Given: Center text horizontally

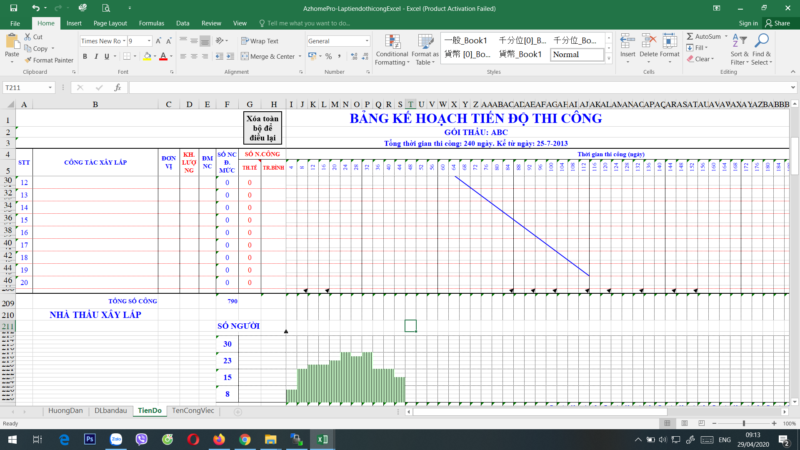Looking at the screenshot, I should tap(194, 56).
